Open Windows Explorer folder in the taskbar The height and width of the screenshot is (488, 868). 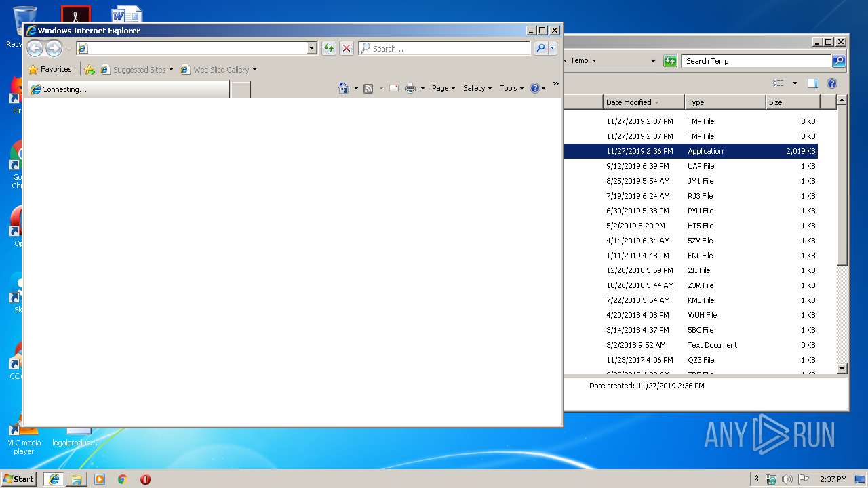pos(77,479)
